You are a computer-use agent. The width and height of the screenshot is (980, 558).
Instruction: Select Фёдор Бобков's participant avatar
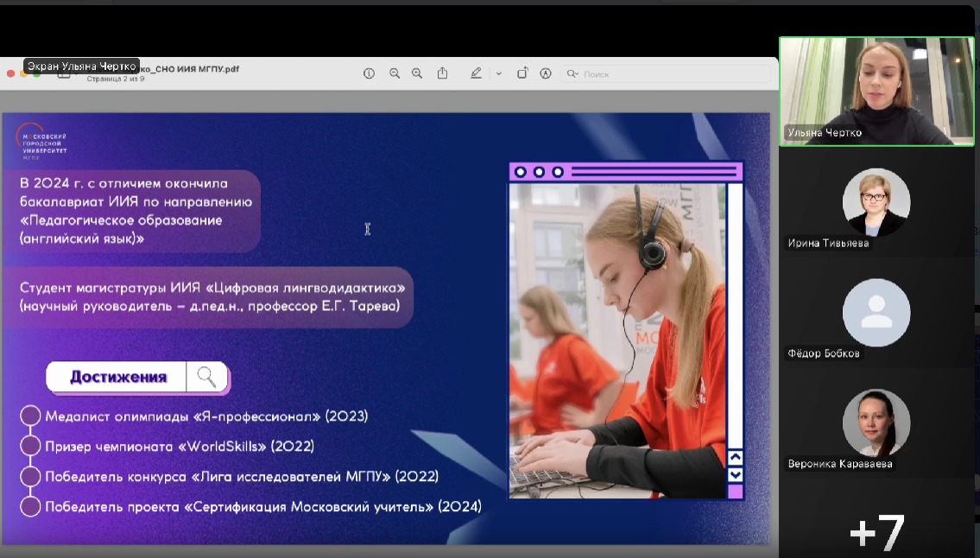pyautogui.click(x=876, y=313)
